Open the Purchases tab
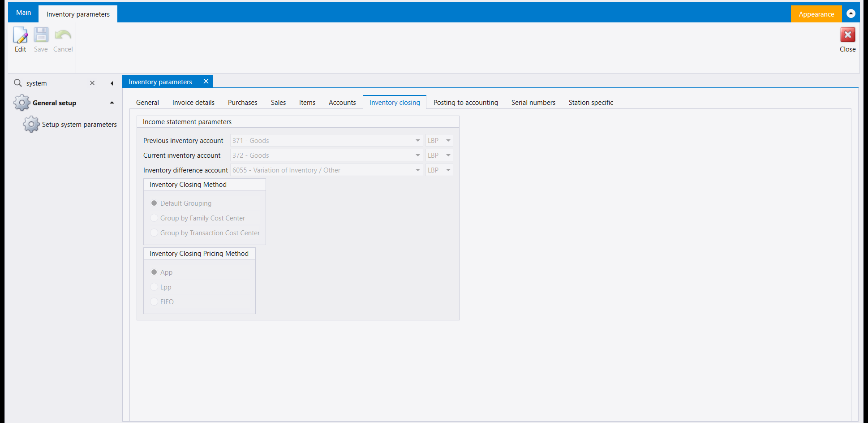This screenshot has height=423, width=868. coord(243,102)
